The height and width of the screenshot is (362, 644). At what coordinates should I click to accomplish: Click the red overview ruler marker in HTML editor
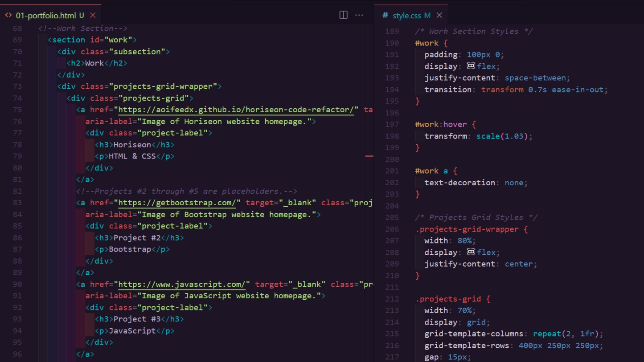(x=369, y=156)
